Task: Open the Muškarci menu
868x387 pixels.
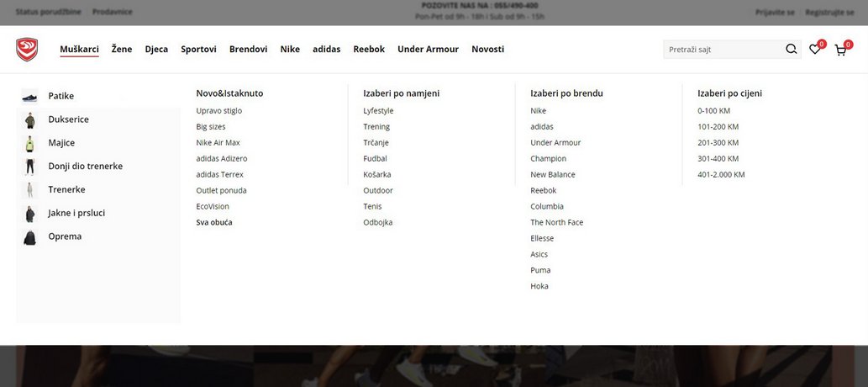Action: coord(79,50)
